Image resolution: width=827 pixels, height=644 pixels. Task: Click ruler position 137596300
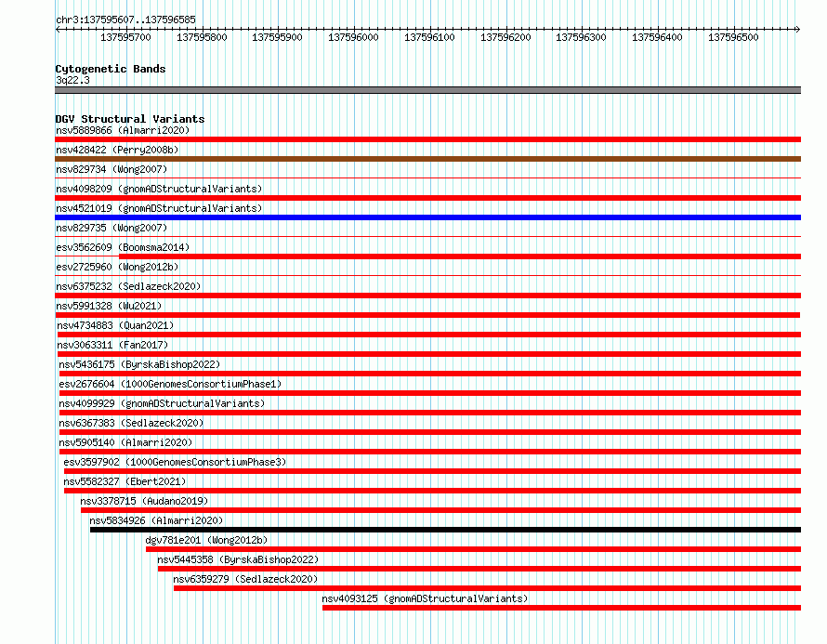pyautogui.click(x=581, y=37)
